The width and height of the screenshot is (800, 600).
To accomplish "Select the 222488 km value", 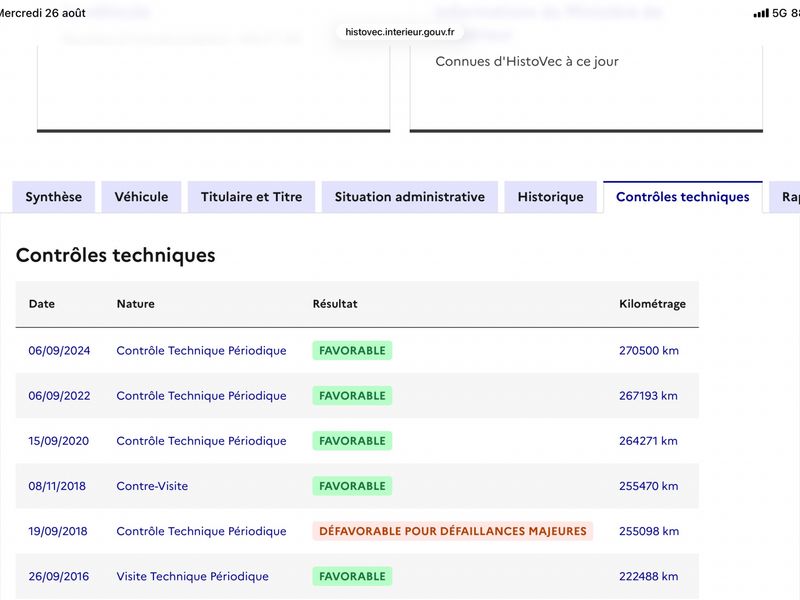I will 649,577.
